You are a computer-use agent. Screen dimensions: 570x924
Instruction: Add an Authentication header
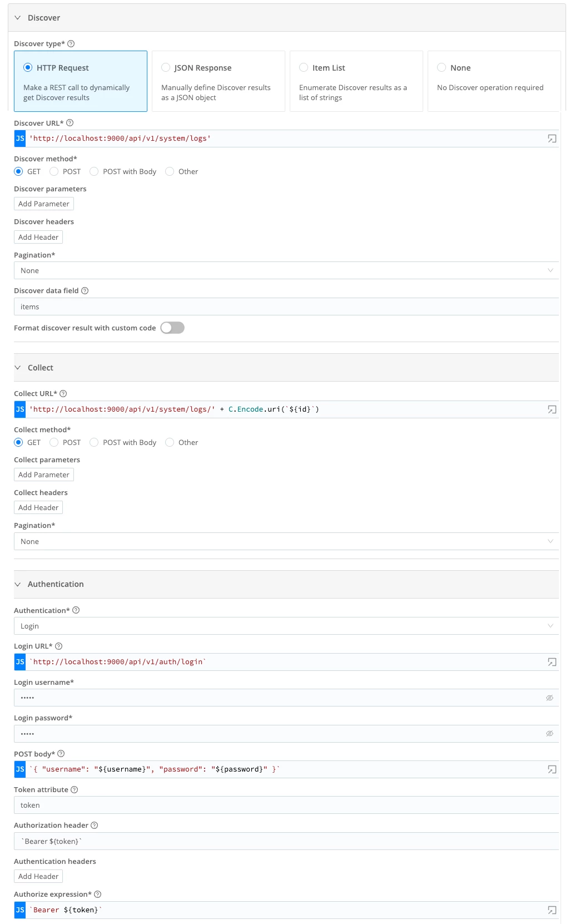pyautogui.click(x=38, y=876)
